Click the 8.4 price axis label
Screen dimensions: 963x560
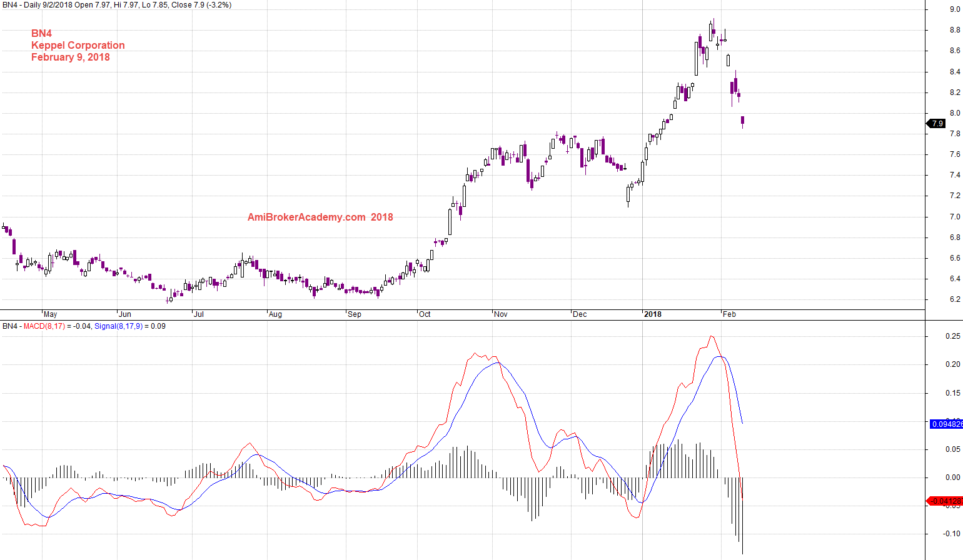(x=955, y=72)
